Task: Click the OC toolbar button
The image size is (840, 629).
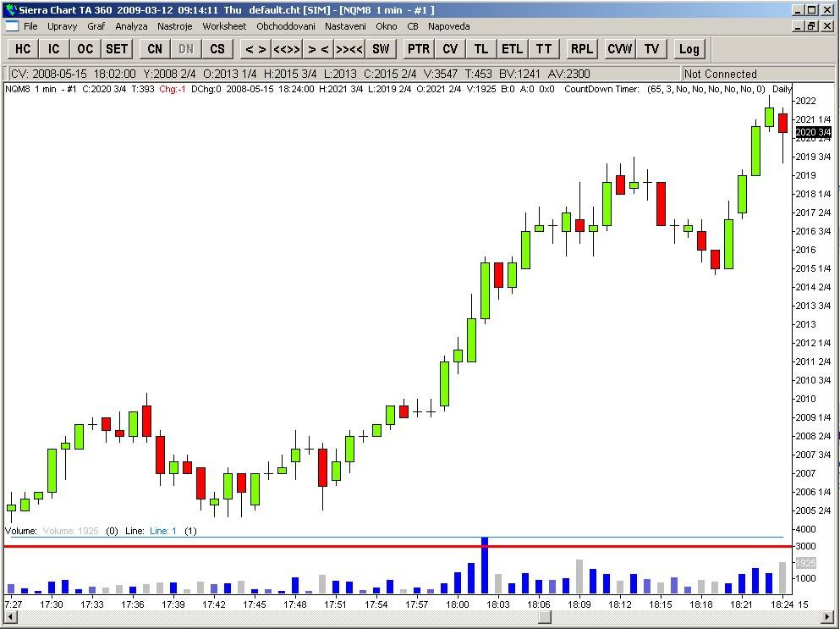Action: [85, 49]
